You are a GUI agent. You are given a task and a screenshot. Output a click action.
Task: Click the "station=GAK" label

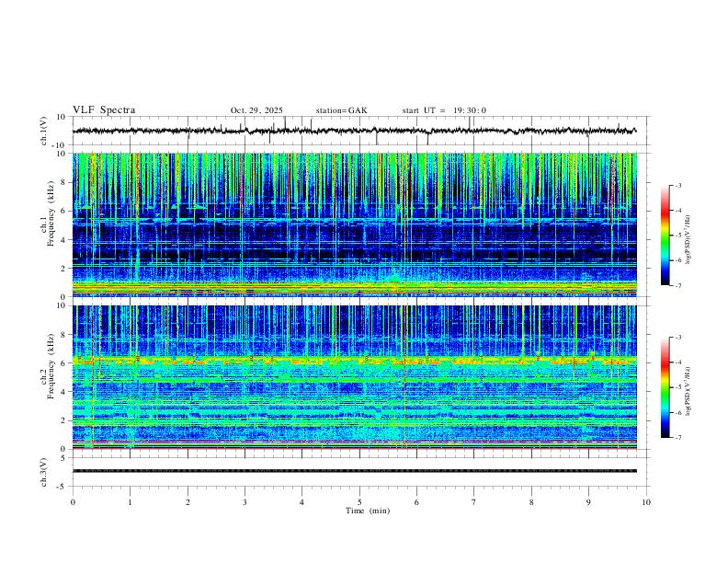(x=341, y=110)
